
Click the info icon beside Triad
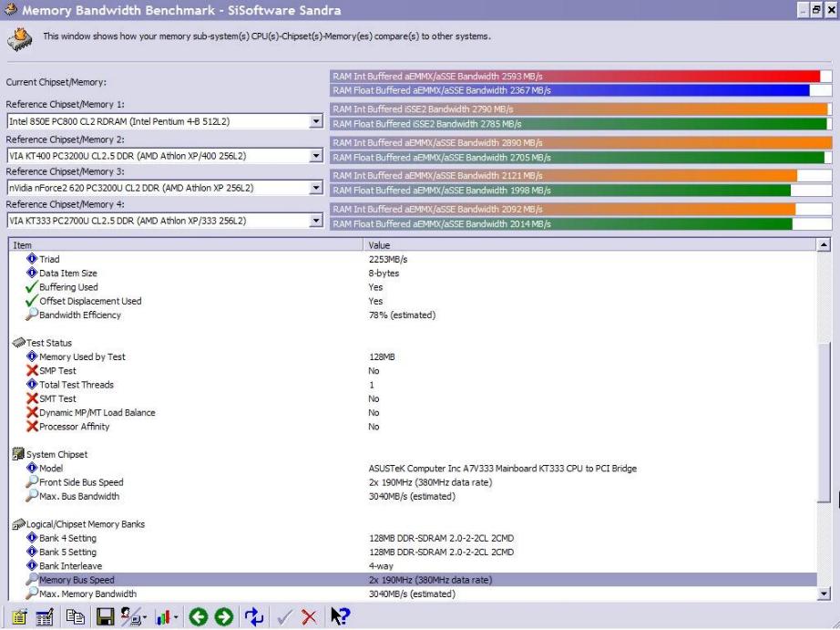tap(32, 259)
